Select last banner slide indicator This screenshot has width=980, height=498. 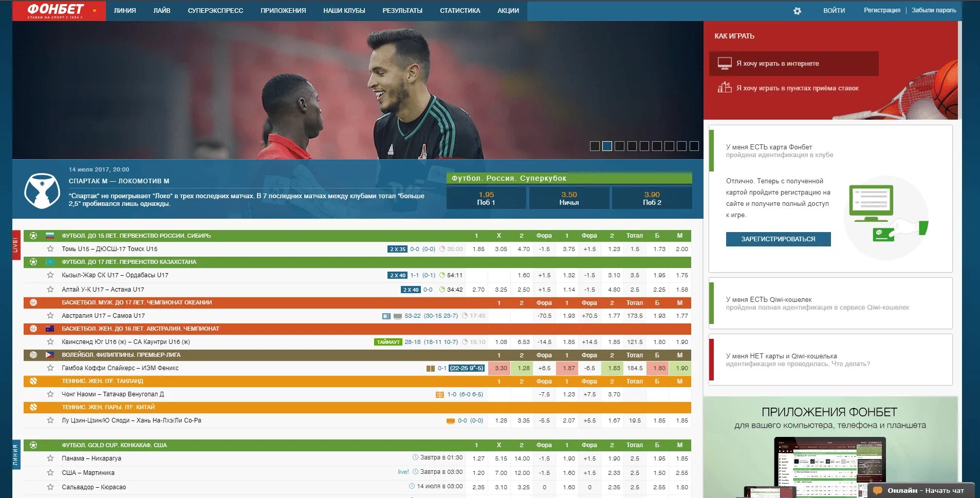pos(694,146)
